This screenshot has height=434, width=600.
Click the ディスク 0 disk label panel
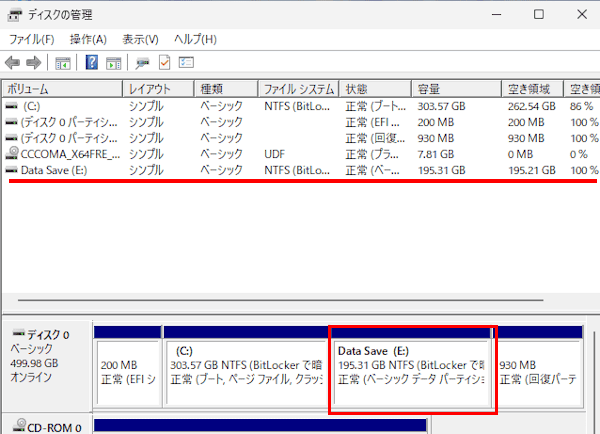47,365
